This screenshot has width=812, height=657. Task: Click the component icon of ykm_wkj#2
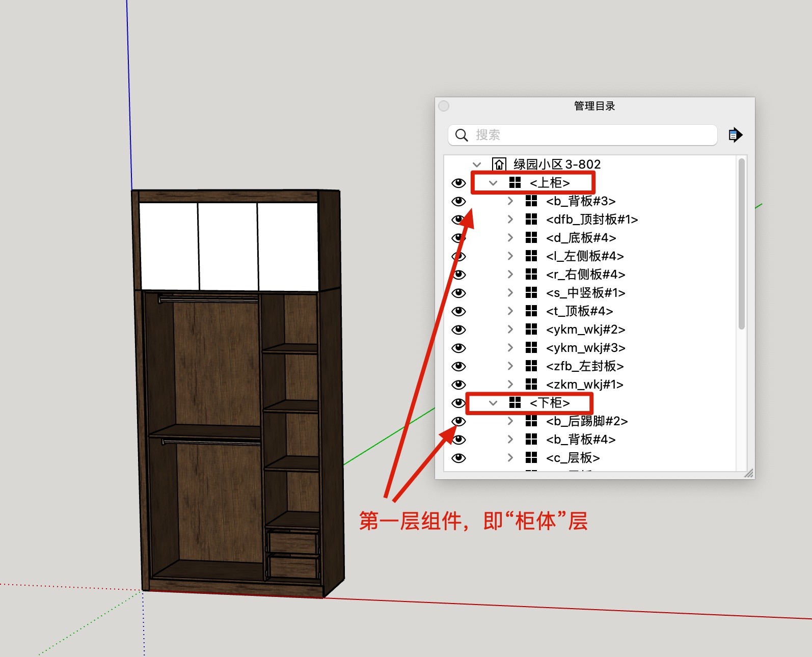click(531, 329)
